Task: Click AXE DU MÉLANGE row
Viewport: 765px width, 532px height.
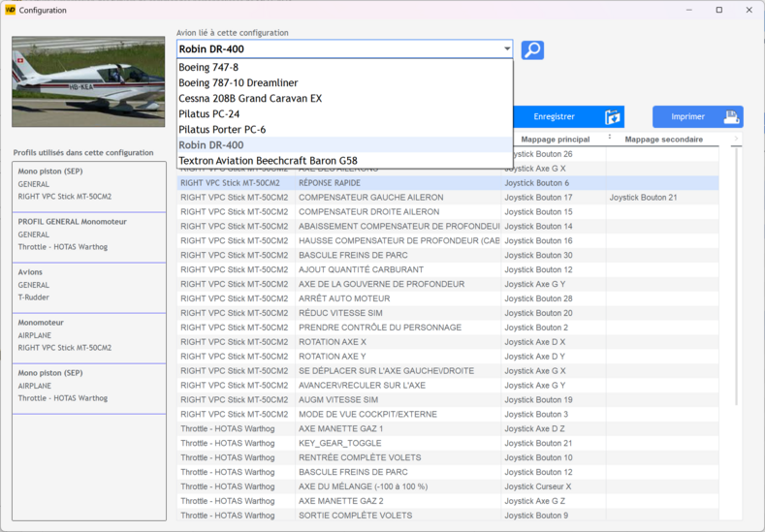Action: point(448,486)
